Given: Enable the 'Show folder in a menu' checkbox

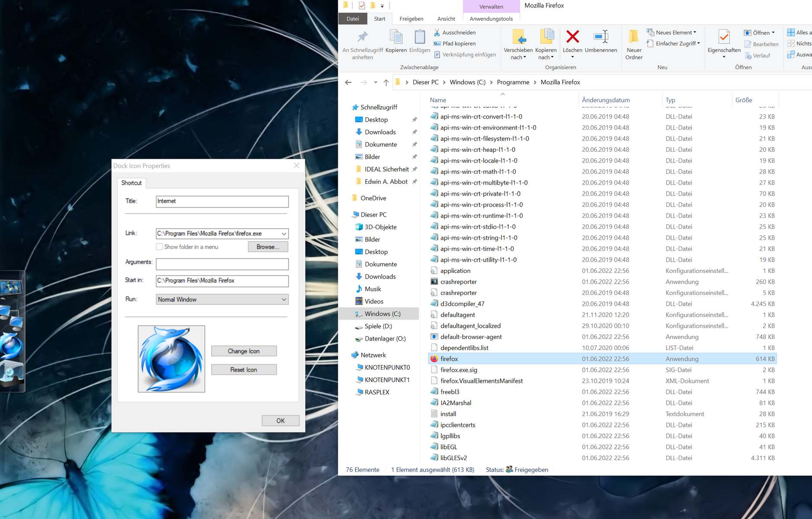Looking at the screenshot, I should coord(160,247).
